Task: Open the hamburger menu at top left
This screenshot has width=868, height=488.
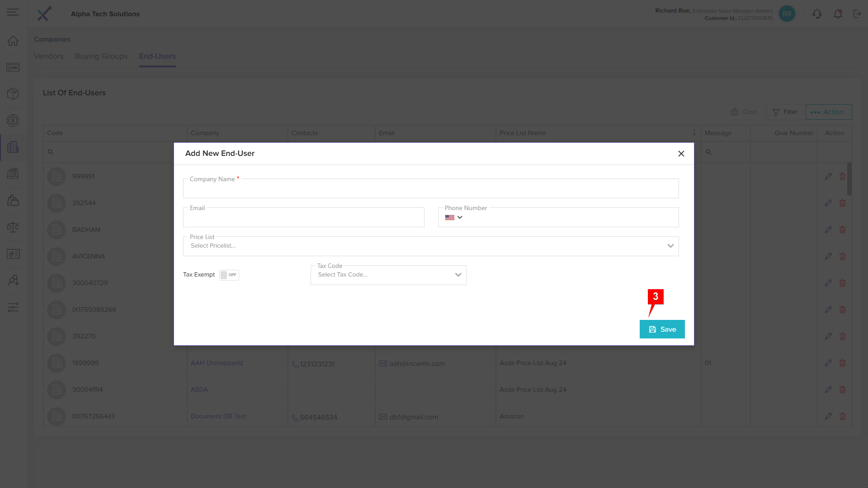Action: pos(13,12)
